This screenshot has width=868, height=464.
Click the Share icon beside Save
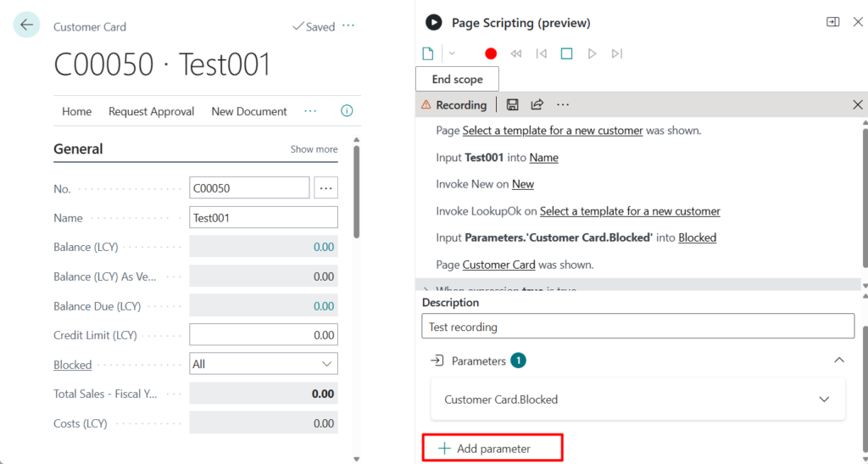click(537, 105)
